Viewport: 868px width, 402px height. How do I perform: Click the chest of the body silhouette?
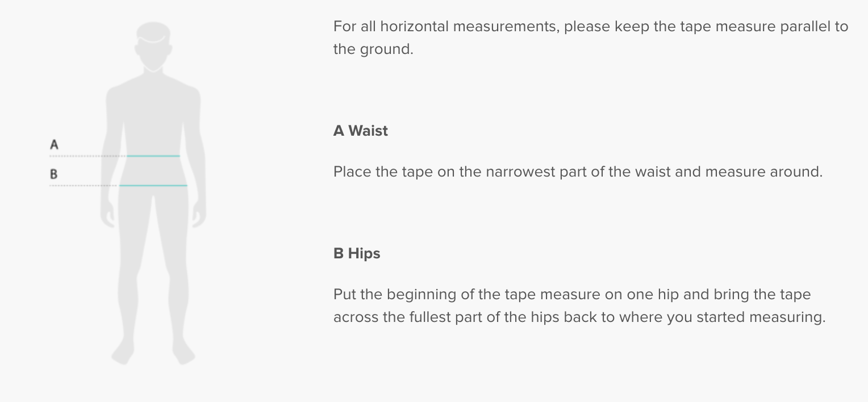[x=153, y=108]
